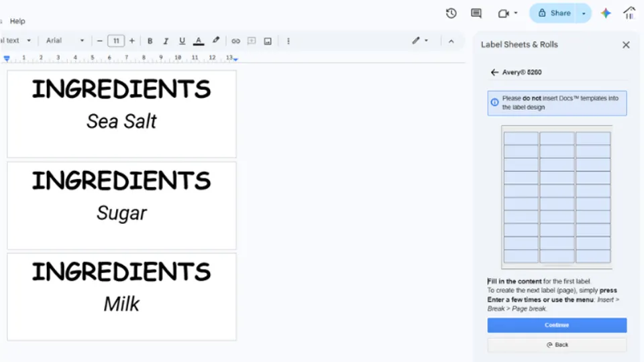Click the font size field showing 11

point(116,41)
